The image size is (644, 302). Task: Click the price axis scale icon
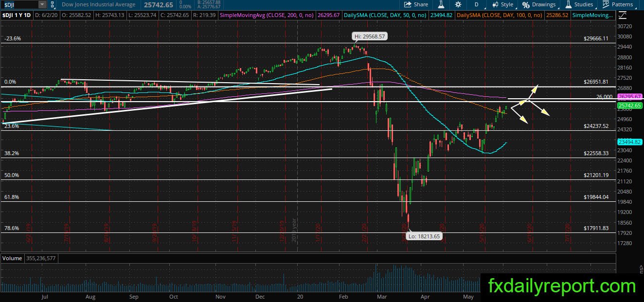[x=623, y=16]
